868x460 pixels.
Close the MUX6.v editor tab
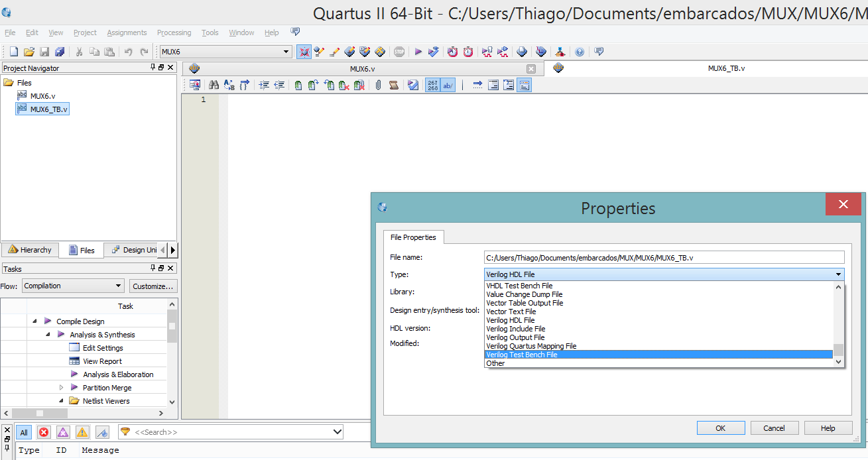(x=531, y=69)
